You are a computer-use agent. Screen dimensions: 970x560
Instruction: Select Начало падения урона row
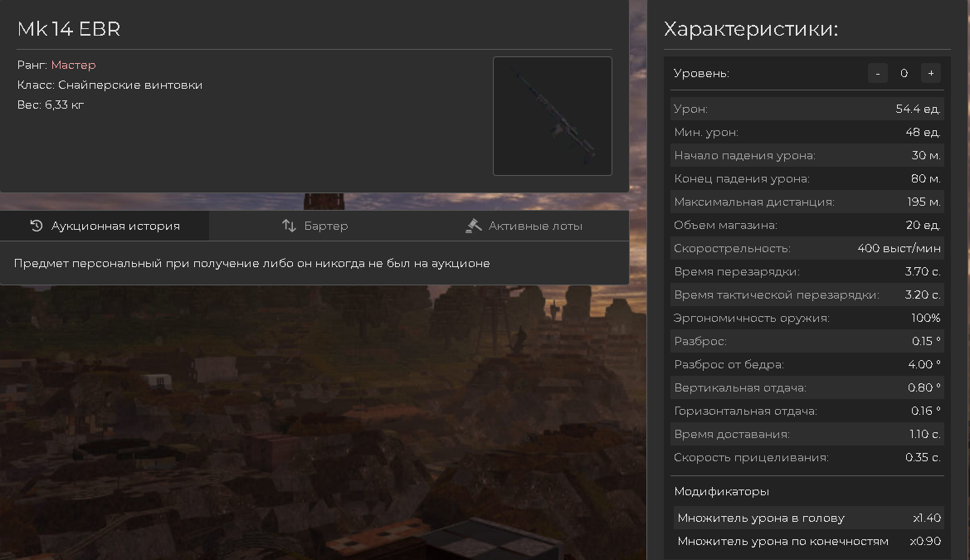807,155
